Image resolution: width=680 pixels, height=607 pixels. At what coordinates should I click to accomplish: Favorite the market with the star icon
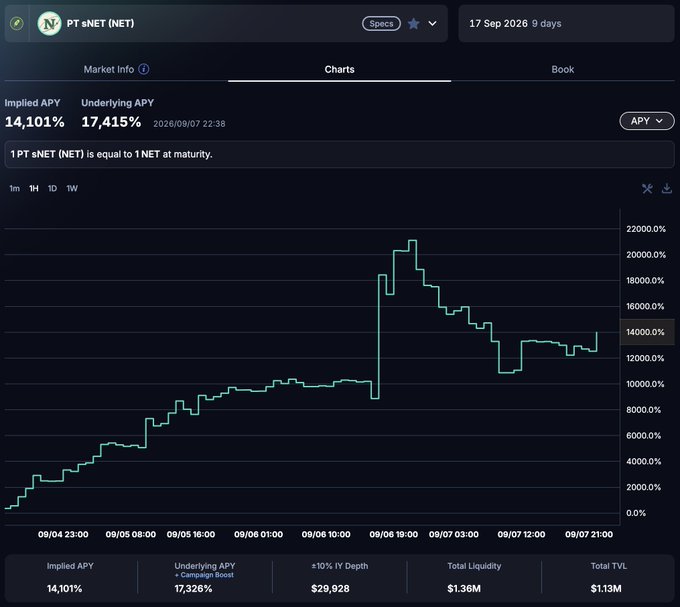pyautogui.click(x=414, y=23)
